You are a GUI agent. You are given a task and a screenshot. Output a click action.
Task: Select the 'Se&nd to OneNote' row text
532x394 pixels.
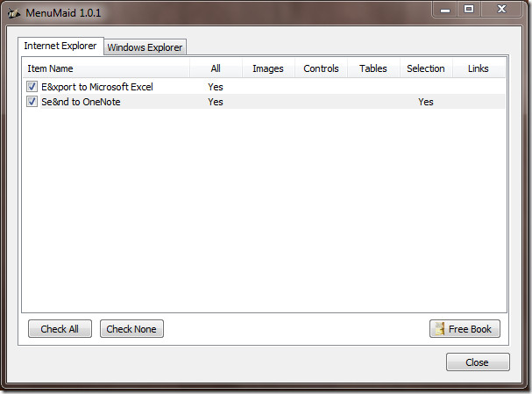point(81,102)
